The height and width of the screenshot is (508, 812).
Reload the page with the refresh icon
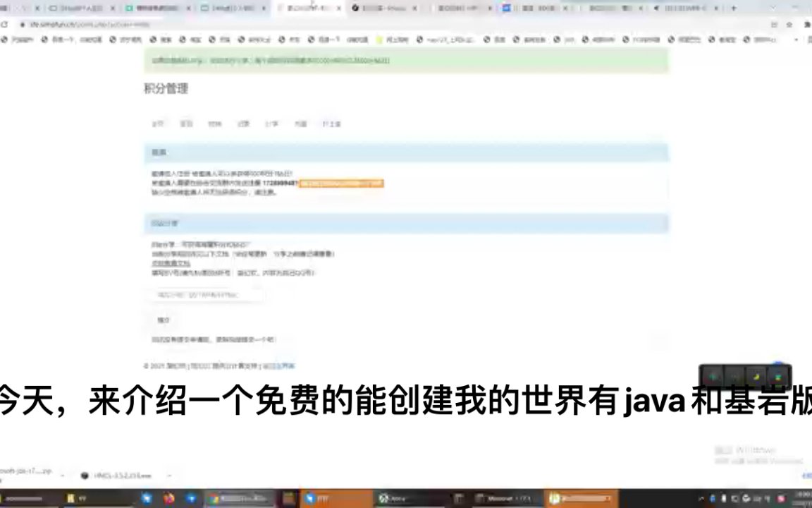coord(6,24)
